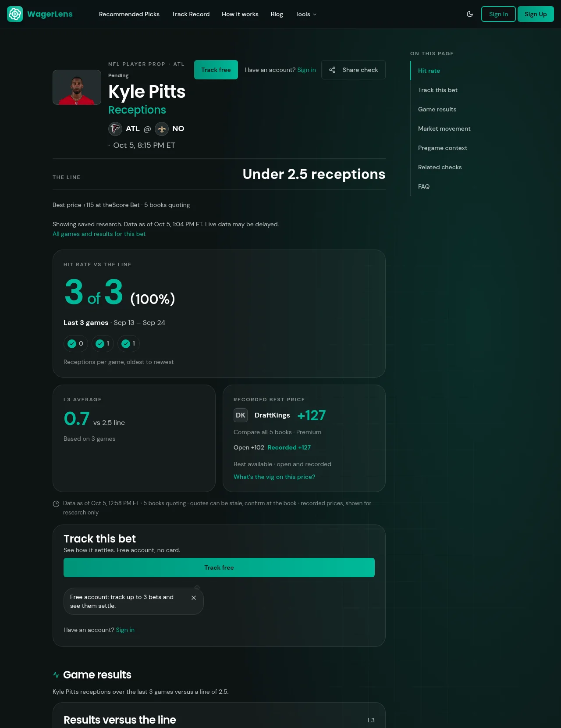Click Compare all 5 books Premium text
The height and width of the screenshot is (728, 561).
coord(277,432)
